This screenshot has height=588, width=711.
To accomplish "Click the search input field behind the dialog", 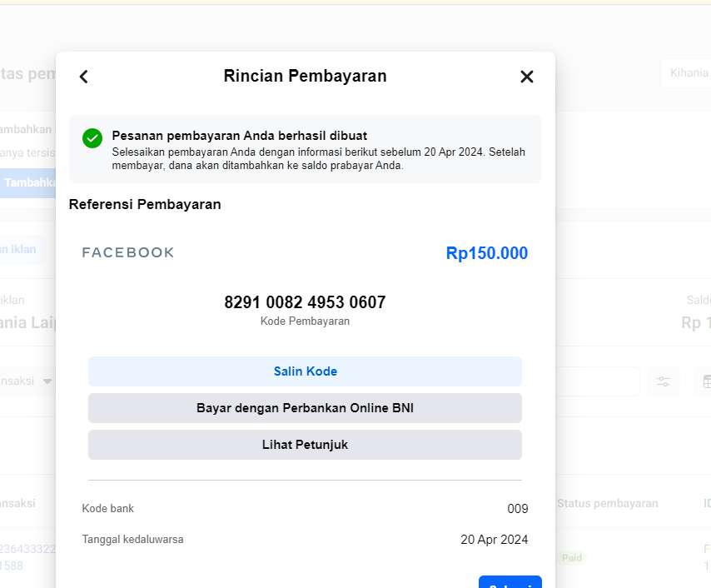I will click(x=598, y=381).
